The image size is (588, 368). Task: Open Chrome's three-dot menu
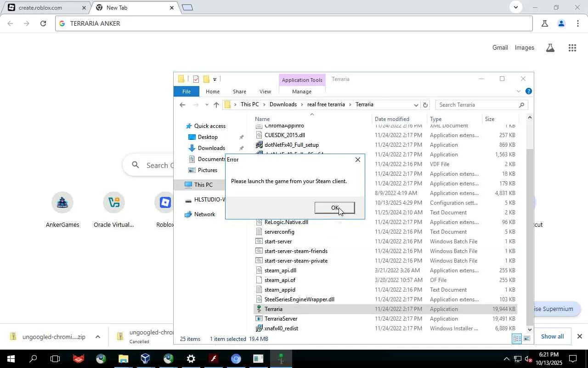coord(577,23)
